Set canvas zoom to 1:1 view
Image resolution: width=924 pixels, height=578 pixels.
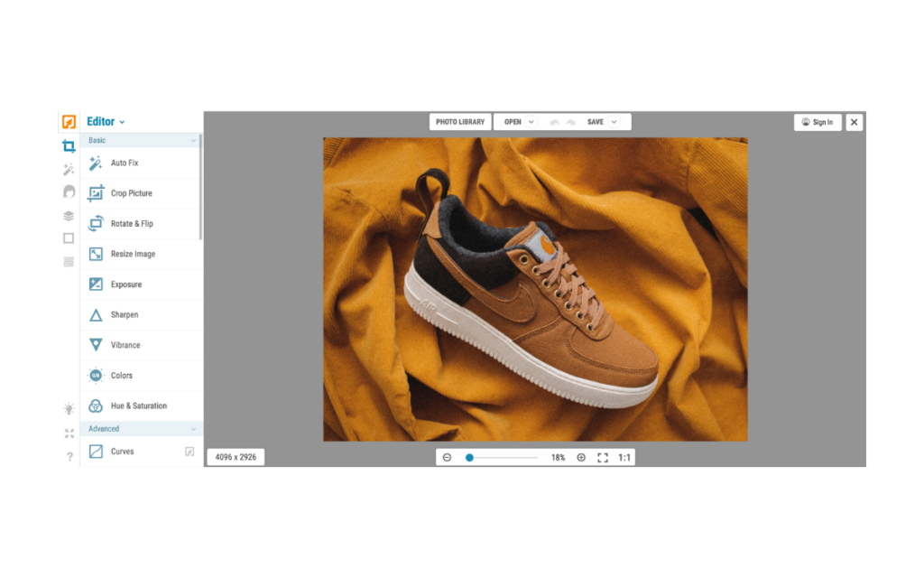(623, 457)
